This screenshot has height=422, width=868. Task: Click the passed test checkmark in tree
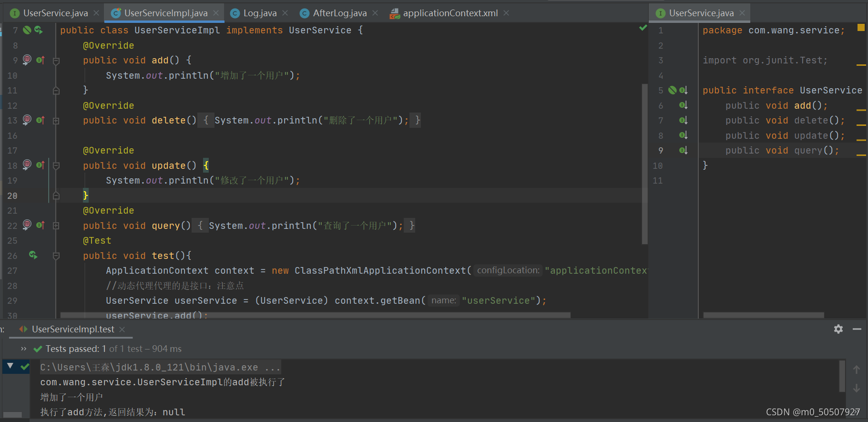coord(25,367)
